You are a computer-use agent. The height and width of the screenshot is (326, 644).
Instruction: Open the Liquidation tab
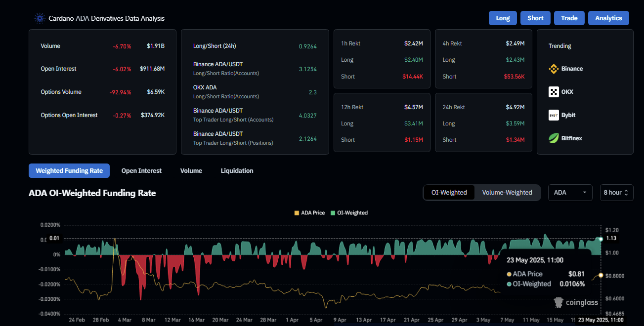tap(237, 171)
